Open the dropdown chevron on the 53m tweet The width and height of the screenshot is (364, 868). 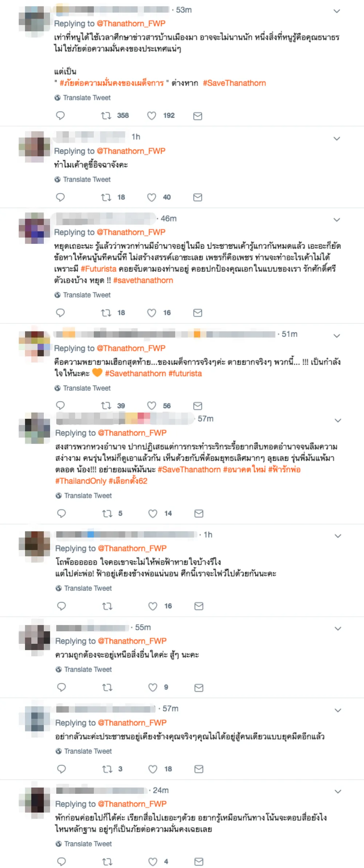click(337, 11)
